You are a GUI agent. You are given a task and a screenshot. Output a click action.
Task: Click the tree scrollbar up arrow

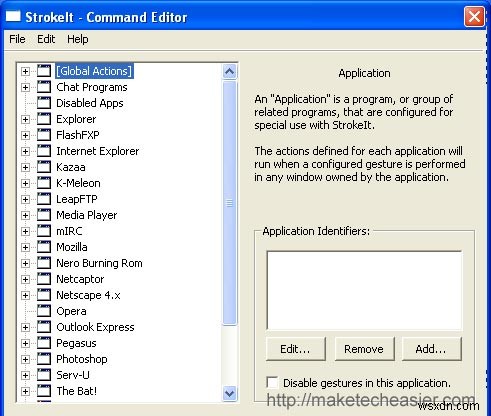[x=229, y=71]
